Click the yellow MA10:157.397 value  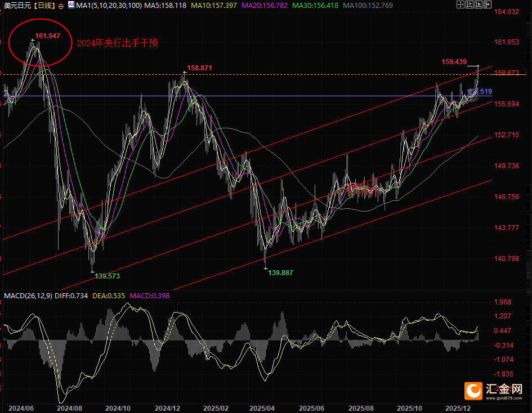click(214, 6)
